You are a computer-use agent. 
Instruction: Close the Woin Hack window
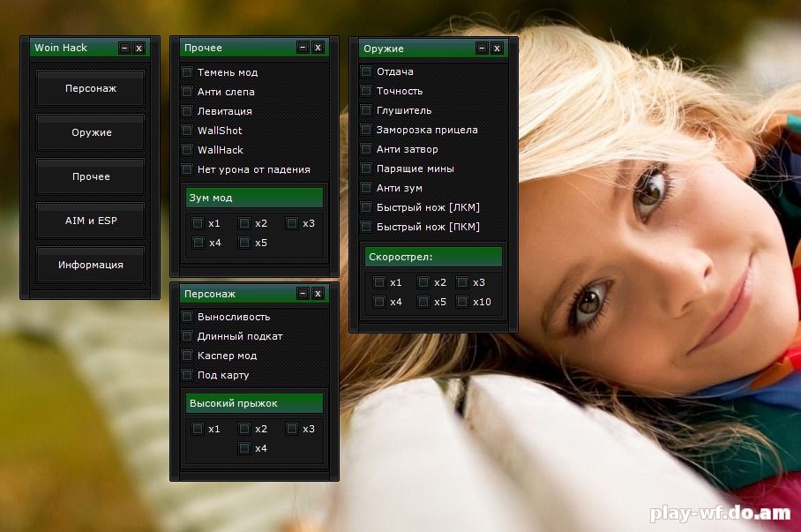point(139,48)
